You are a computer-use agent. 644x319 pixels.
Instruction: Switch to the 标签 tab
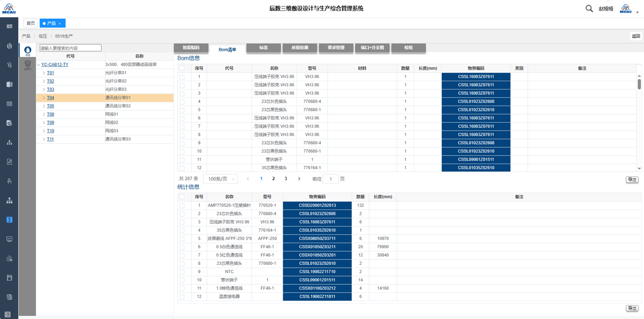coord(263,48)
